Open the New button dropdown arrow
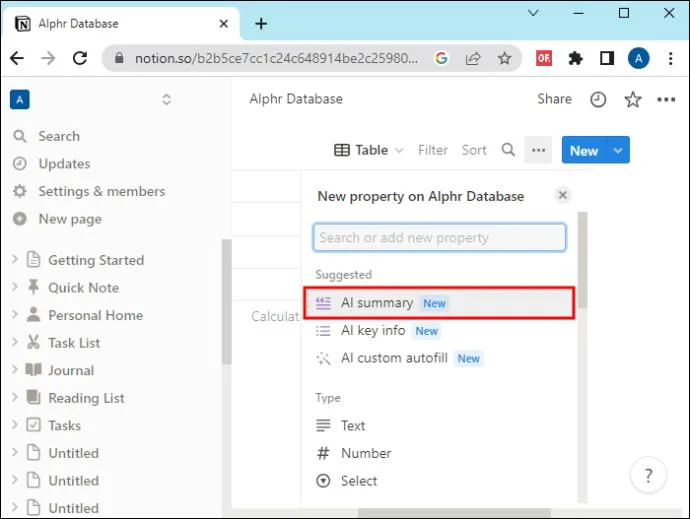Screen dimensions: 690x519 coord(618,150)
